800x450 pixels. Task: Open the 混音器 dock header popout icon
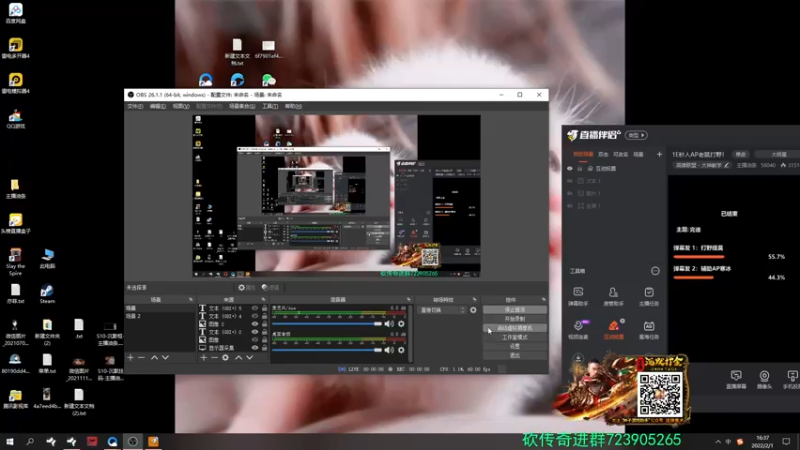(x=409, y=299)
